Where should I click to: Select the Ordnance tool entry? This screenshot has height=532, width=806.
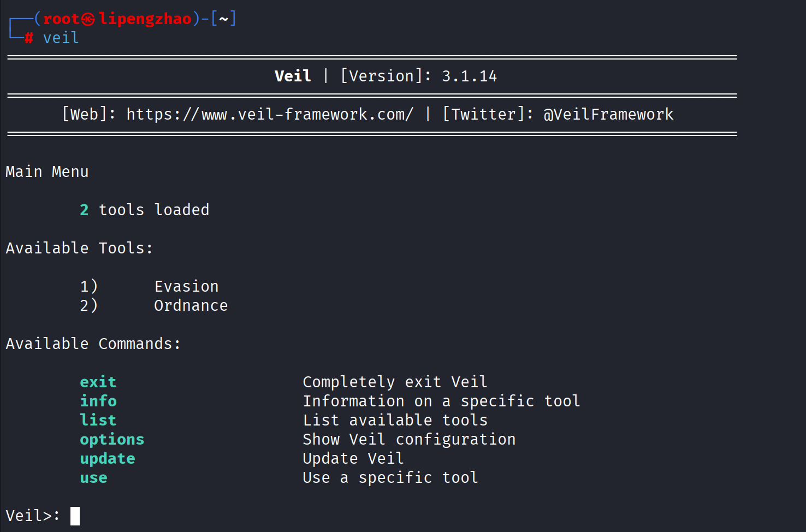click(x=191, y=305)
